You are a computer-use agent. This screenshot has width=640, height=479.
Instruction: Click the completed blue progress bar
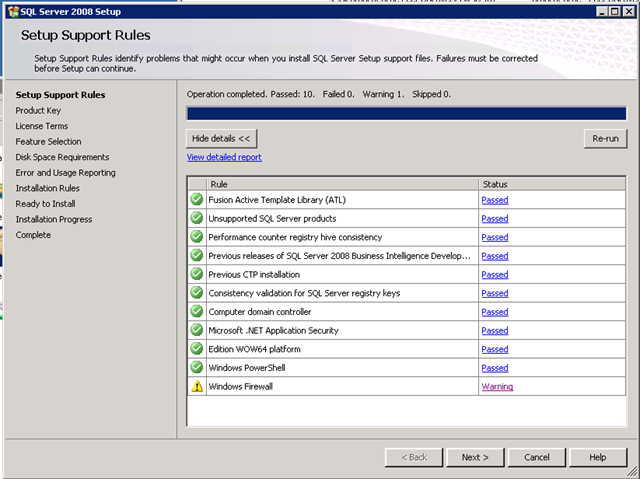[x=407, y=113]
